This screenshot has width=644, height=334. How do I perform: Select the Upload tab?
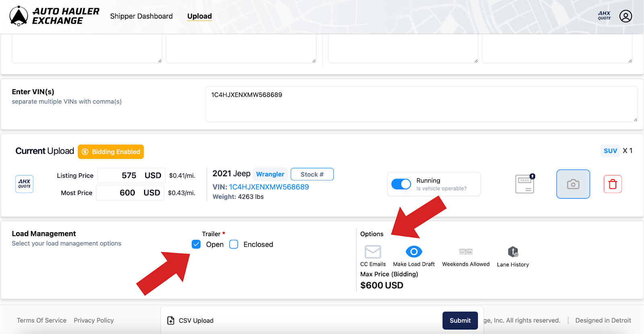pyautogui.click(x=200, y=16)
